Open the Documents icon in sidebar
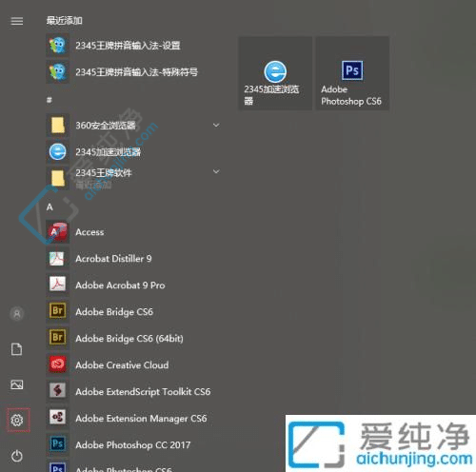This screenshot has height=472, width=476. (x=17, y=349)
